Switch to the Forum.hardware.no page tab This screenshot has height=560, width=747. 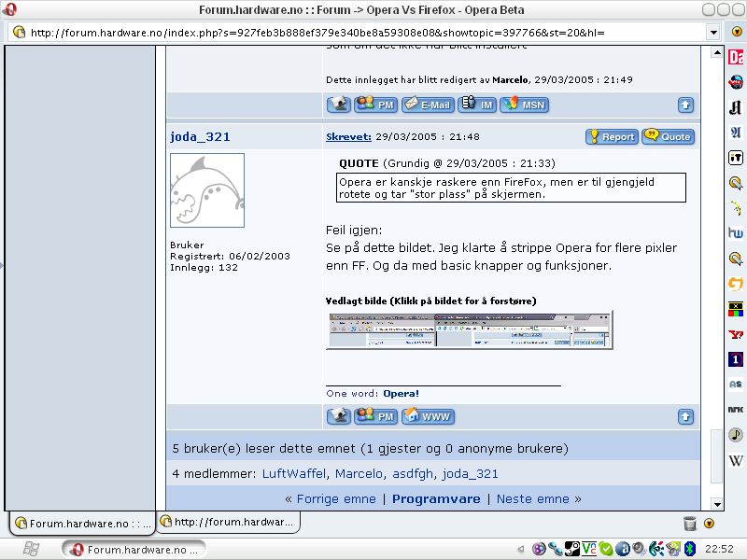(x=82, y=524)
